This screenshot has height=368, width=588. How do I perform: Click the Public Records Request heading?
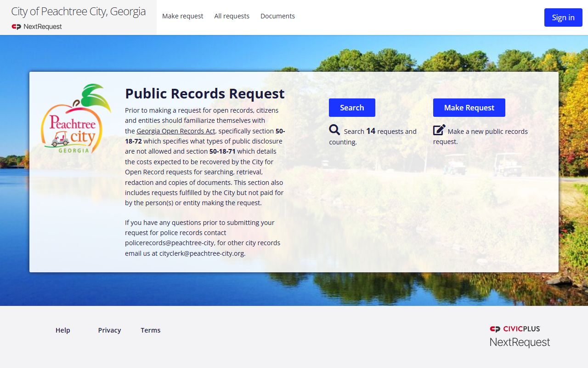tap(205, 93)
